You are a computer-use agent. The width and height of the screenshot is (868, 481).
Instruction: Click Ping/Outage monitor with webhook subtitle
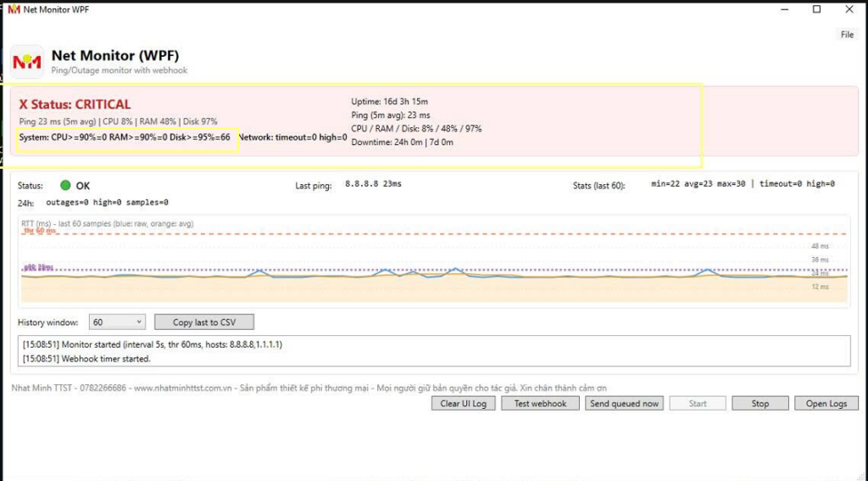coord(119,70)
